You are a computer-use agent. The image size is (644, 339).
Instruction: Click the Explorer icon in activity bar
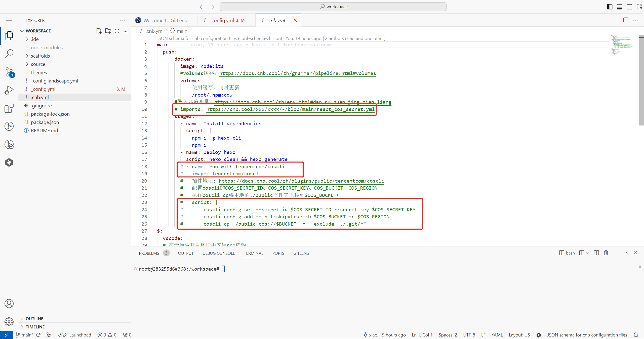pyautogui.click(x=9, y=36)
